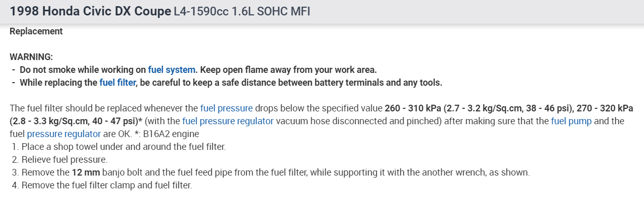Click the "1998 Honda Civic DX Coupe" title
Viewport: 644px width, 212px height.
pyautogui.click(x=90, y=11)
